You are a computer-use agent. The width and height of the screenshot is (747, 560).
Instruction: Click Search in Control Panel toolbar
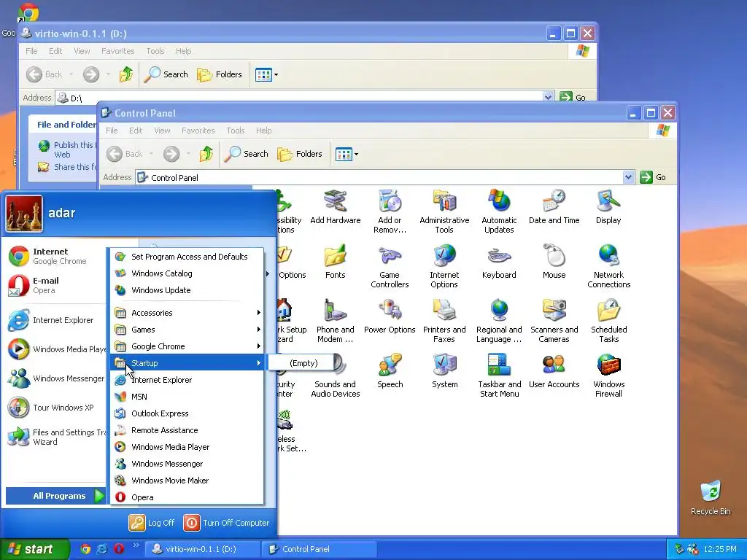click(246, 155)
